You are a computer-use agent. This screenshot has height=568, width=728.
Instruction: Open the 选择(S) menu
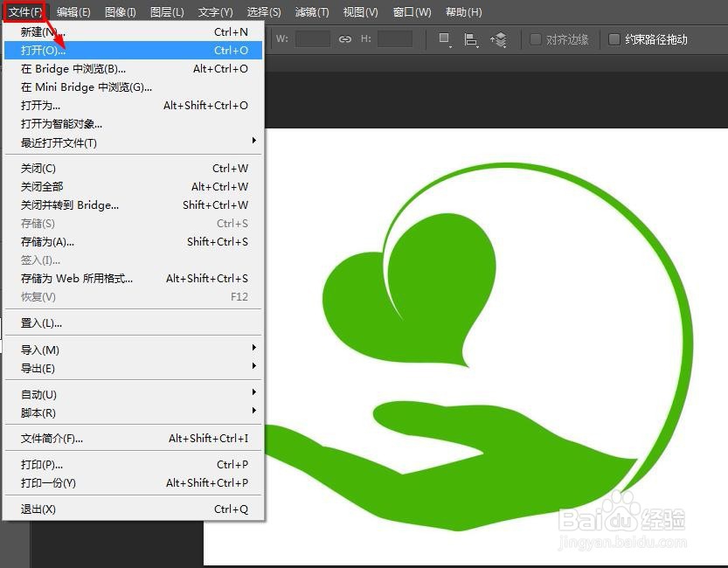point(264,11)
